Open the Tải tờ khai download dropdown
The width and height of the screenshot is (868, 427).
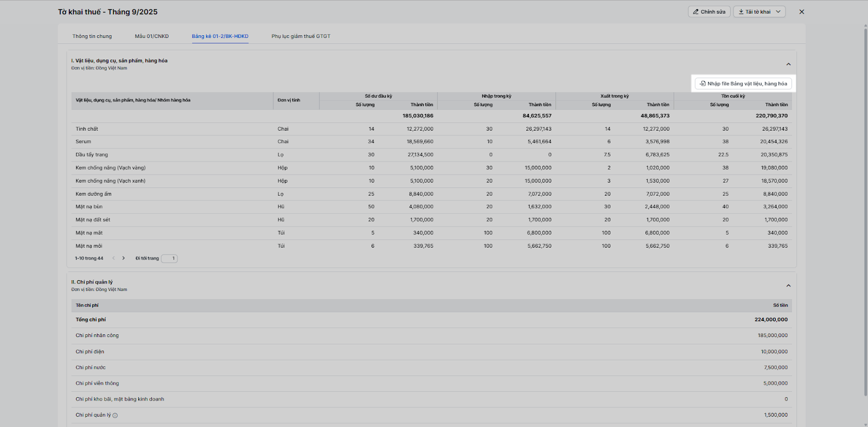pos(759,12)
